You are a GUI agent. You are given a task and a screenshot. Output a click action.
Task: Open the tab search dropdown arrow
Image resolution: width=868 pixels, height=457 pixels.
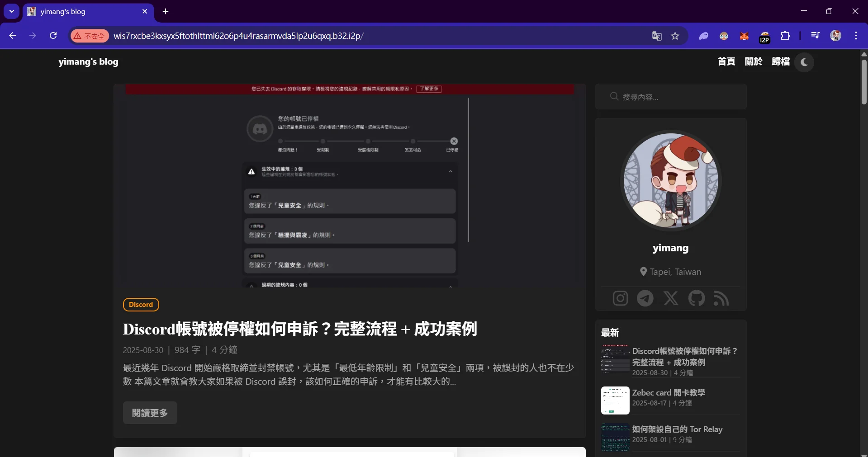(12, 11)
